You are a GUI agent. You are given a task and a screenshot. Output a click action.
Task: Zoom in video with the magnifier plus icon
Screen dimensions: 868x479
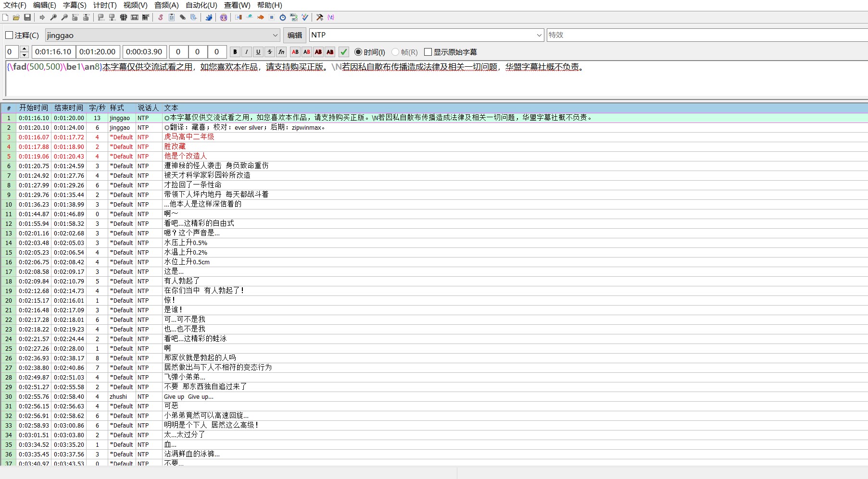coord(53,17)
